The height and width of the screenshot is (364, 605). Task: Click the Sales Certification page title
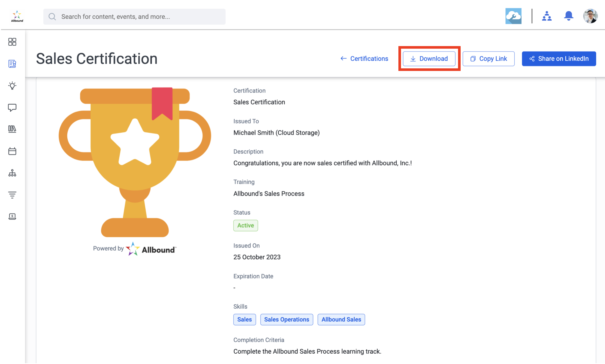[x=97, y=59]
